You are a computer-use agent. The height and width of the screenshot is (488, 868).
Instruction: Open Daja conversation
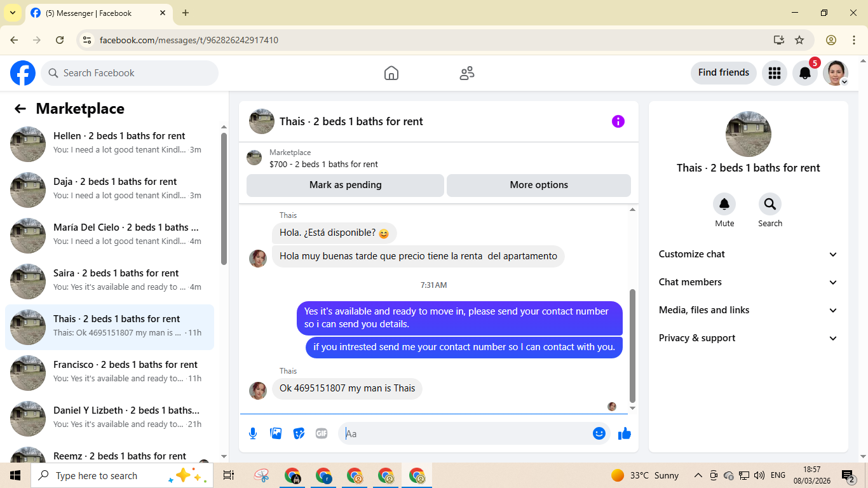pyautogui.click(x=109, y=190)
